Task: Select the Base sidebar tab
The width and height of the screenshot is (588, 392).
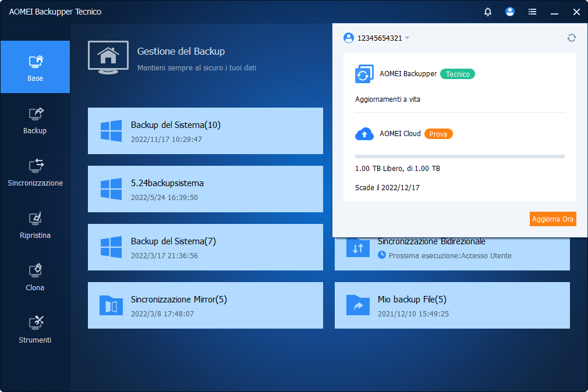Action: [x=36, y=67]
